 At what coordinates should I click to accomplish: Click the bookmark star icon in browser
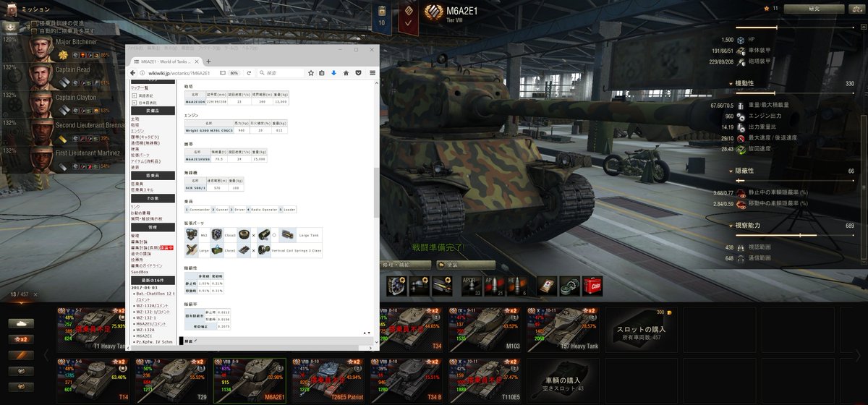(x=310, y=73)
